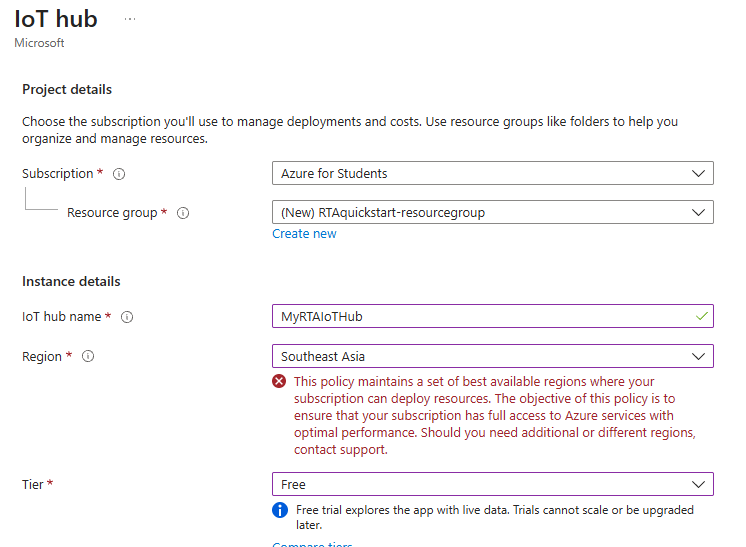Click the subscription description paragraph

pos(350,130)
